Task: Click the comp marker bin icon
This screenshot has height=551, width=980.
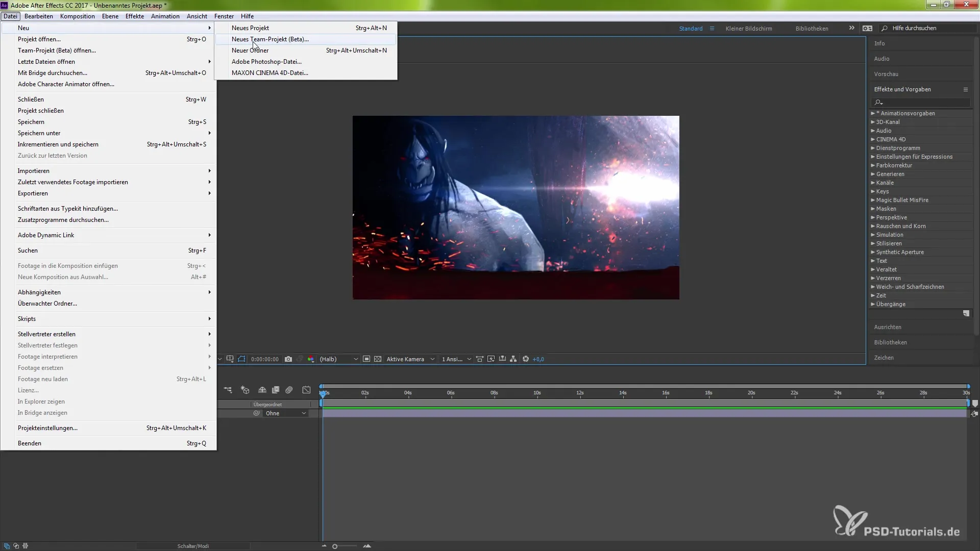Action: click(x=975, y=404)
